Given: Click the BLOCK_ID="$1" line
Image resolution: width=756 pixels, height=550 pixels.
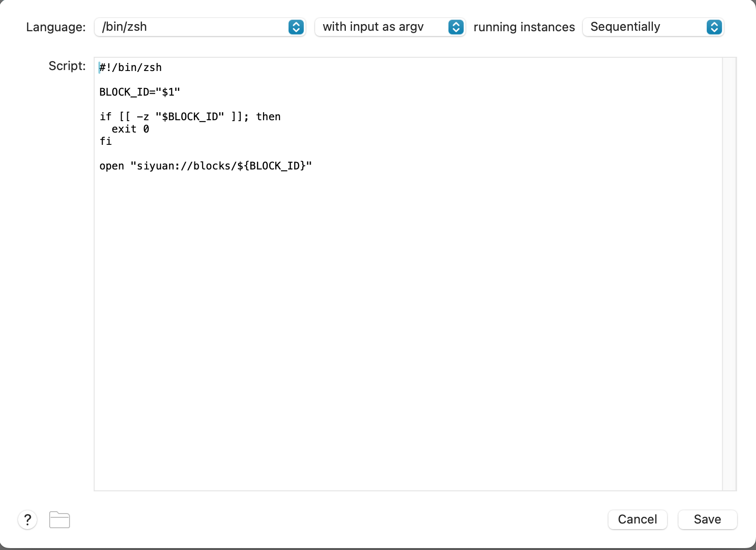Looking at the screenshot, I should 140,92.
